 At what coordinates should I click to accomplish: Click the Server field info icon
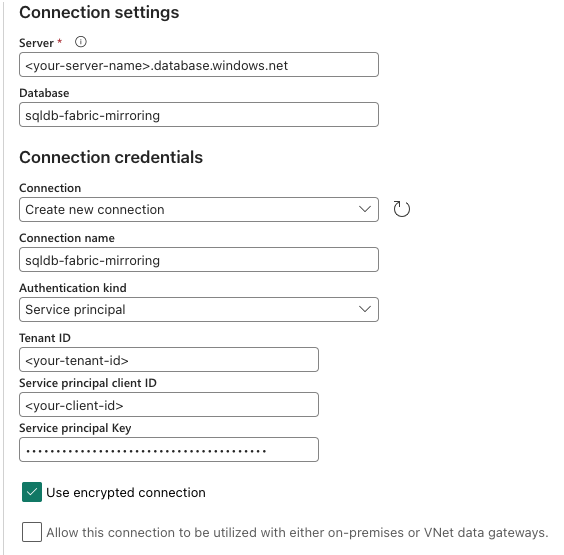(x=81, y=42)
